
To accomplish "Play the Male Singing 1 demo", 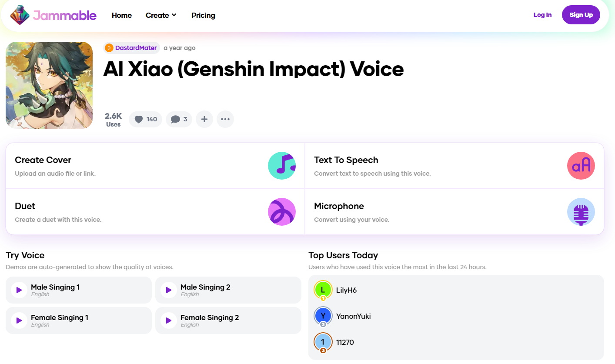I will tap(19, 290).
